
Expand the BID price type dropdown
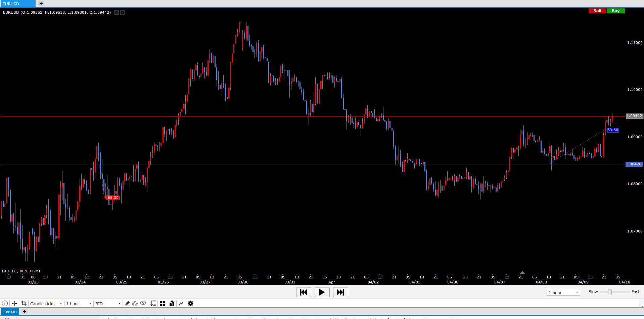point(107,304)
